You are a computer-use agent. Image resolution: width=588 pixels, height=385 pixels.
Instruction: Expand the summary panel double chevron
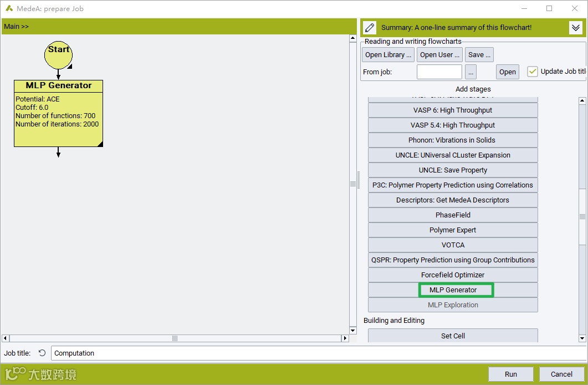(576, 27)
